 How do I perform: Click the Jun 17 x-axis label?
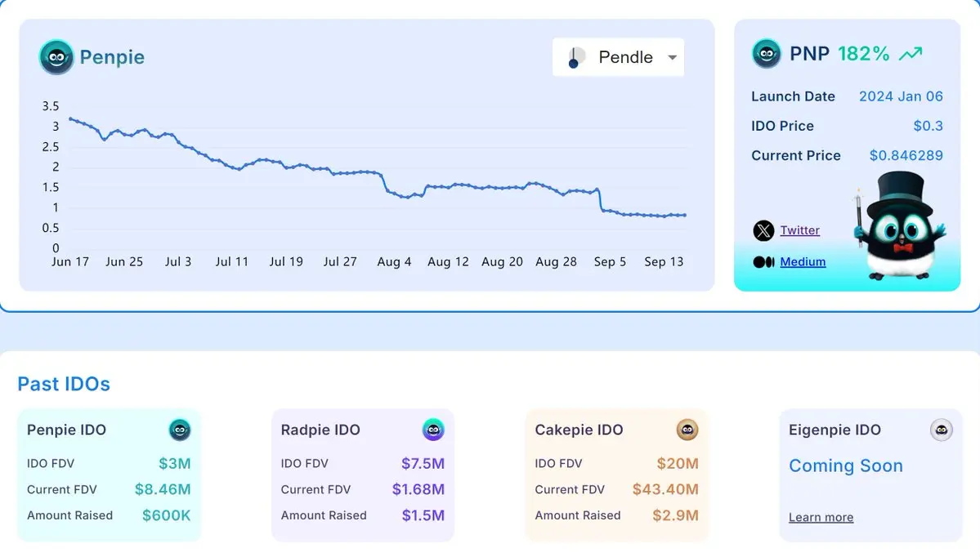pyautogui.click(x=70, y=262)
